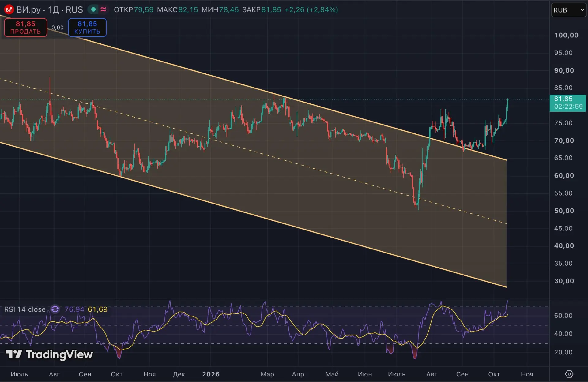Click the 60,00 label on RSI scale
Image resolution: width=588 pixels, height=382 pixels.
coord(563,316)
